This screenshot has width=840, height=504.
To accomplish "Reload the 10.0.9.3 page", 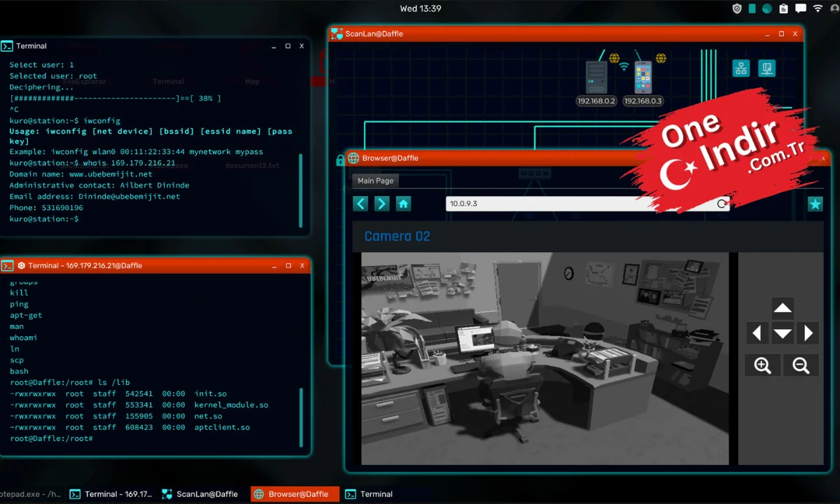I will 722,204.
